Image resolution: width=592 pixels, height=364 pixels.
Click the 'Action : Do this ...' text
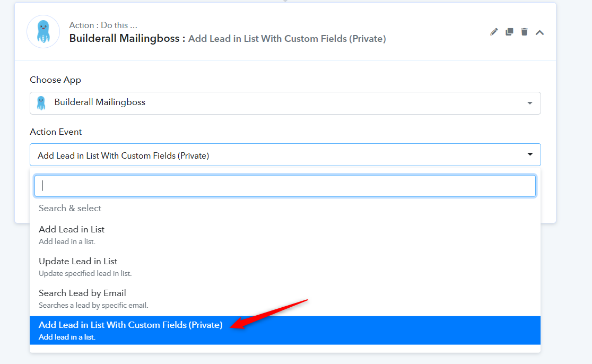coord(103,25)
